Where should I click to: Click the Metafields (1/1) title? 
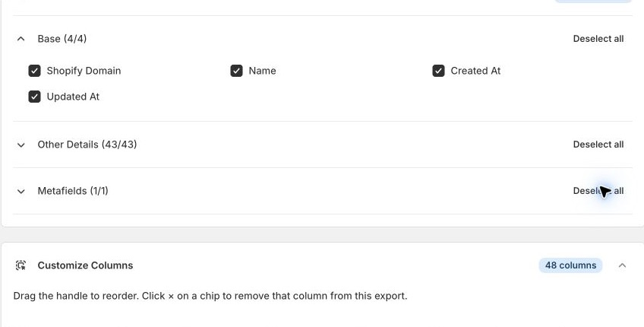point(73,191)
